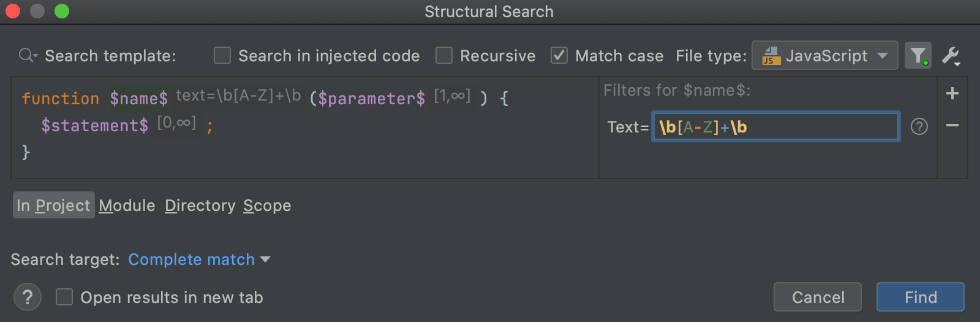Switch to the Directory scope tab

pyautogui.click(x=200, y=205)
